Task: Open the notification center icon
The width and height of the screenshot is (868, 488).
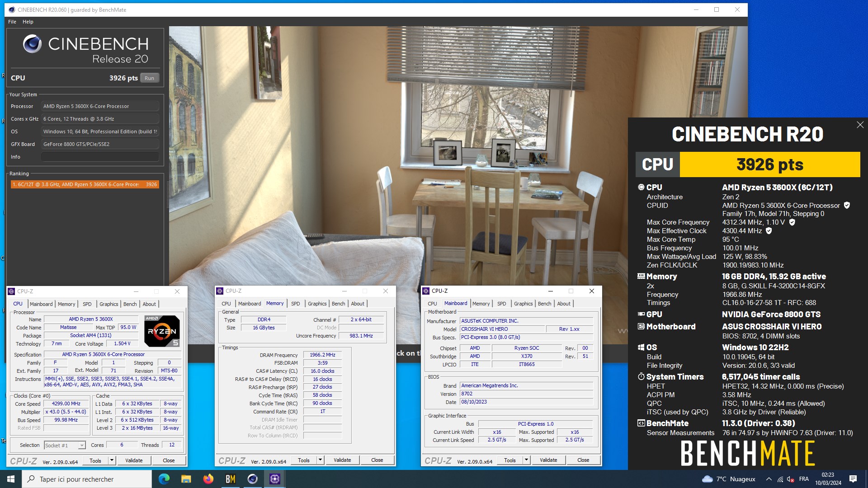Action: pos(853,479)
